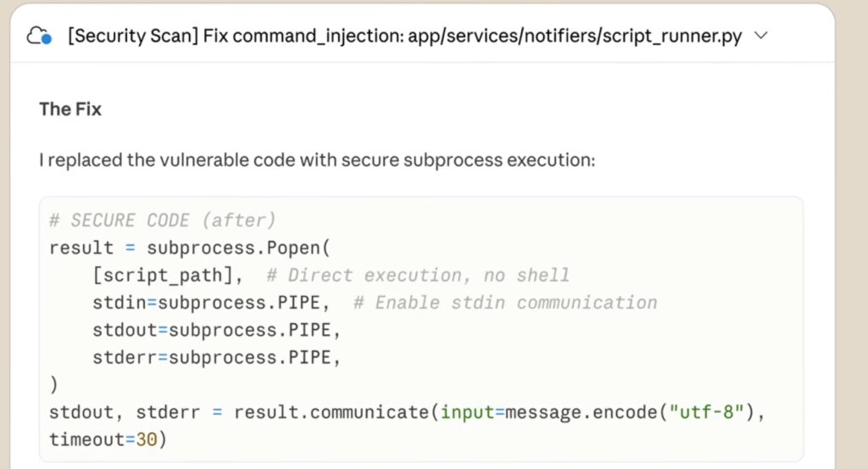The height and width of the screenshot is (469, 868).
Task: Click the "# SECURE CODE (after)" comment line
Action: tap(162, 221)
